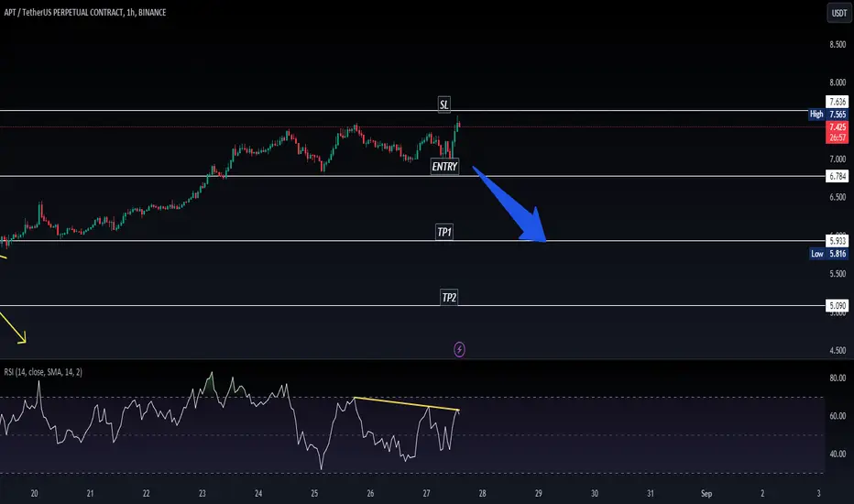Screen dimensions: 854x504
Task: Click the SL label on the chart
Action: pyautogui.click(x=443, y=104)
